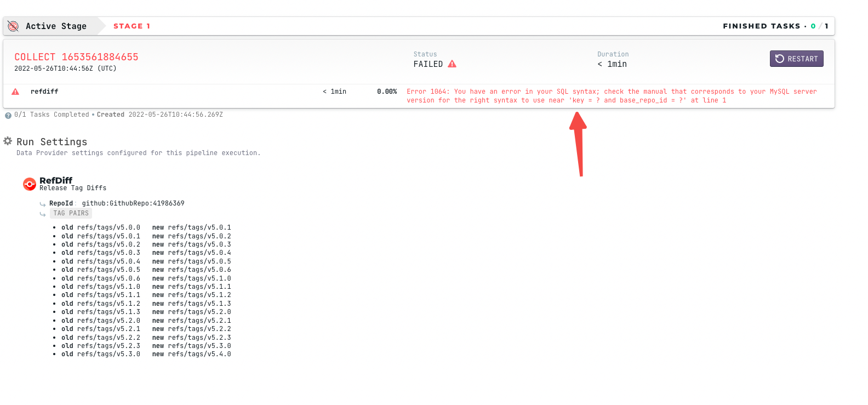Click old refs/tags/v5.0.6 entry
The width and height of the screenshot is (868, 405).
(101, 278)
